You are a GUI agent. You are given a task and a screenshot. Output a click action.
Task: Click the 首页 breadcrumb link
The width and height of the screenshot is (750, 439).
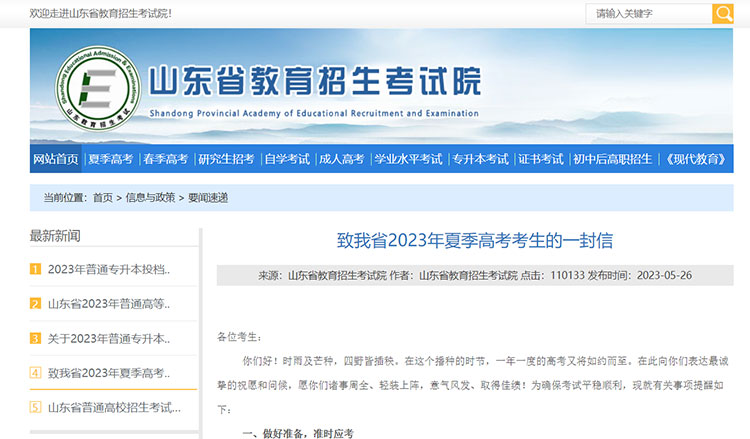[103, 198]
